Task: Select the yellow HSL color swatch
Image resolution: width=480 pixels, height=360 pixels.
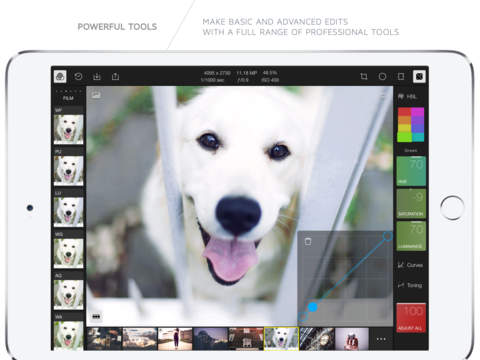Action: [404, 128]
